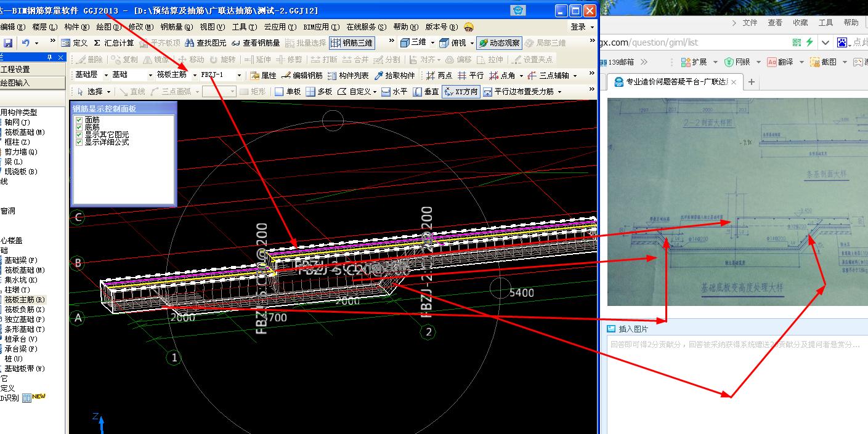Click 平行边布置受力筋 tool
Screen dimensions: 868x434
(x=518, y=92)
